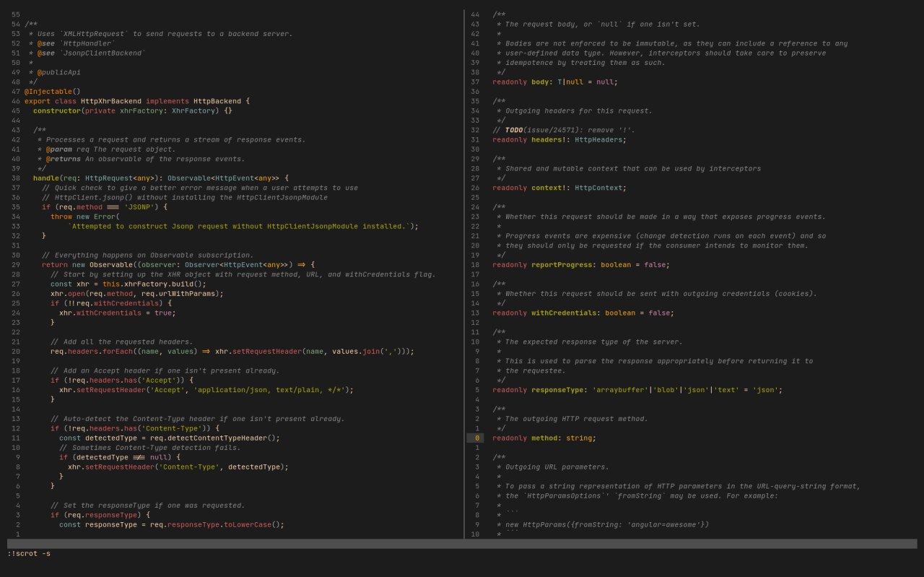
Task: Click "if (!req.headers.has('Accept'))" line
Action: click(x=122, y=380)
